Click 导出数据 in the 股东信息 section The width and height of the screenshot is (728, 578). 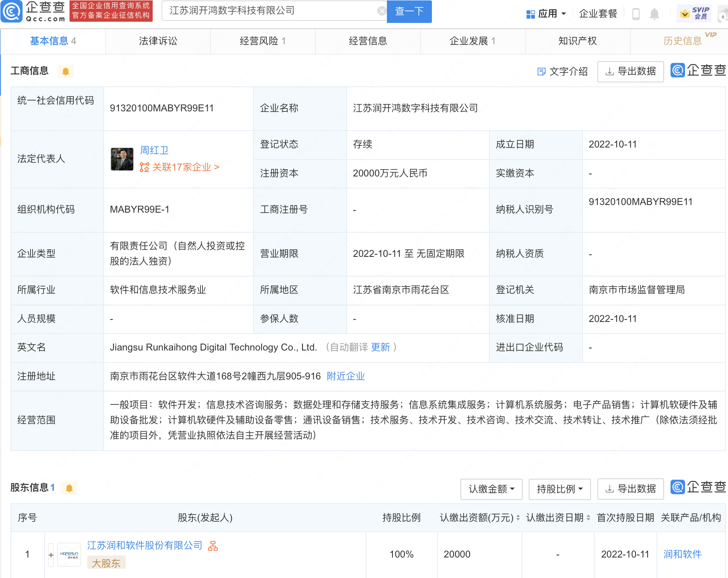tap(630, 489)
